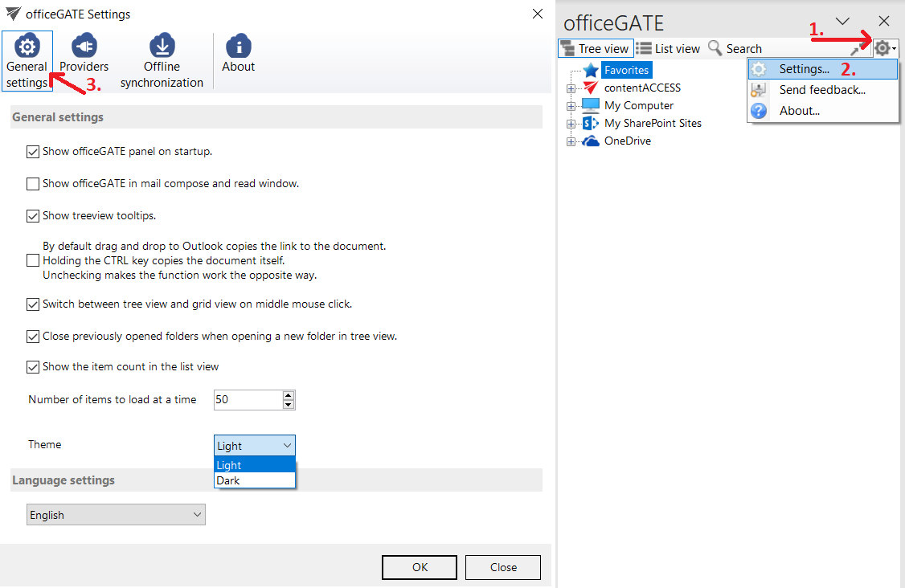Switch to List view

668,49
